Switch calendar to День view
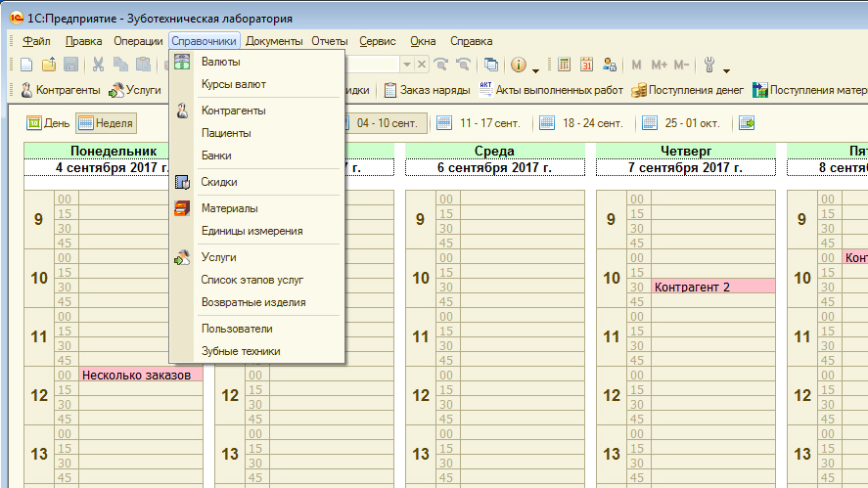The width and height of the screenshot is (868, 488). (48, 123)
